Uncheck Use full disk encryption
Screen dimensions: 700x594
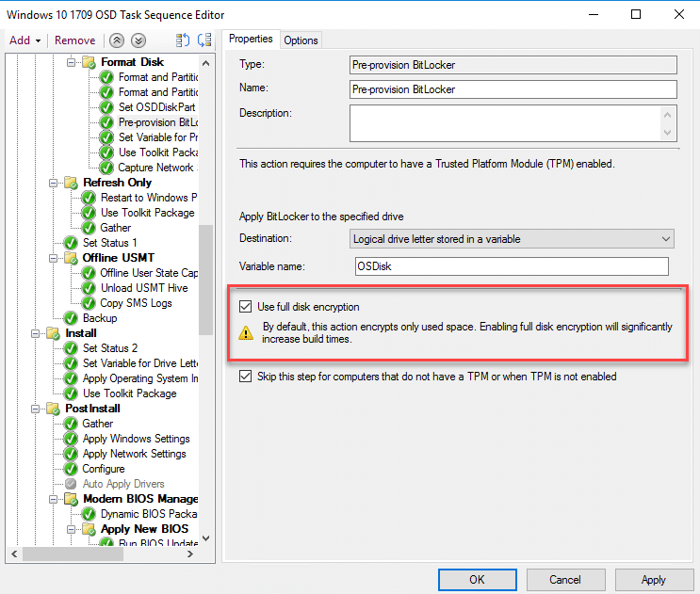pos(245,306)
